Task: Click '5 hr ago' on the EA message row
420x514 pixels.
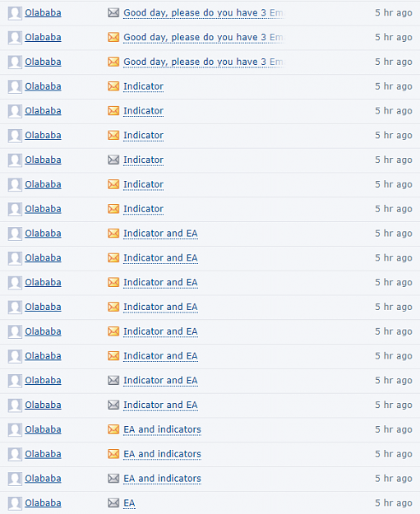Action: pyautogui.click(x=394, y=502)
